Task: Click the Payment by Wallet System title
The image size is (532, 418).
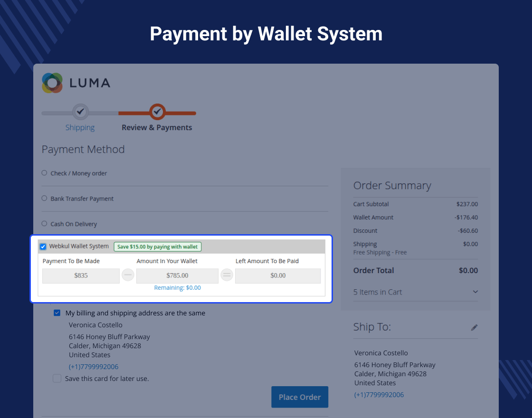Action: coord(266,34)
